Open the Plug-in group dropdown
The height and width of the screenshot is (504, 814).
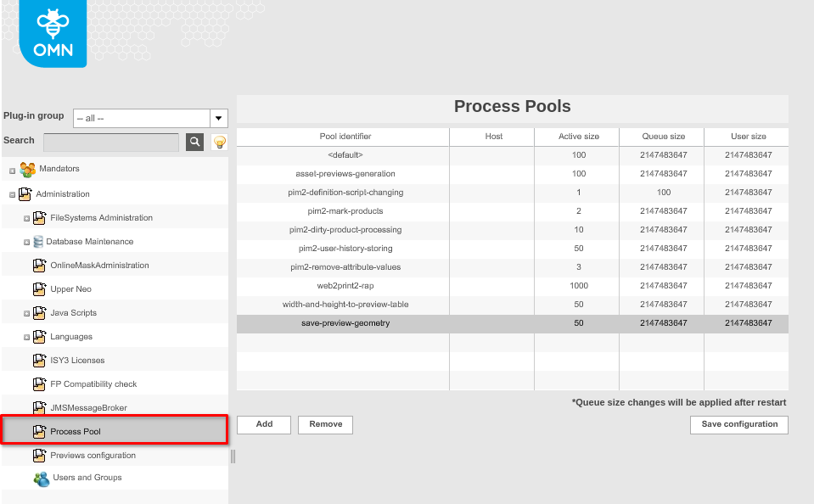click(x=218, y=118)
